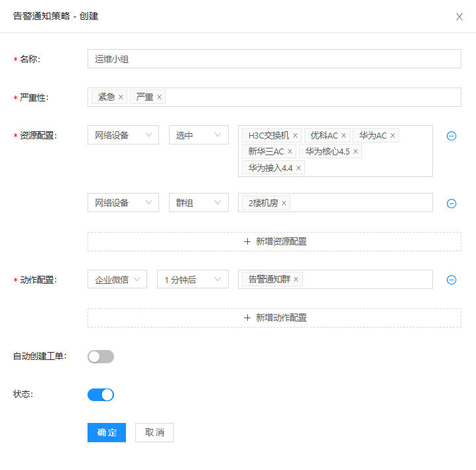Remove the second 群组 resource row
Image resolution: width=476 pixels, height=470 pixels.
(451, 204)
